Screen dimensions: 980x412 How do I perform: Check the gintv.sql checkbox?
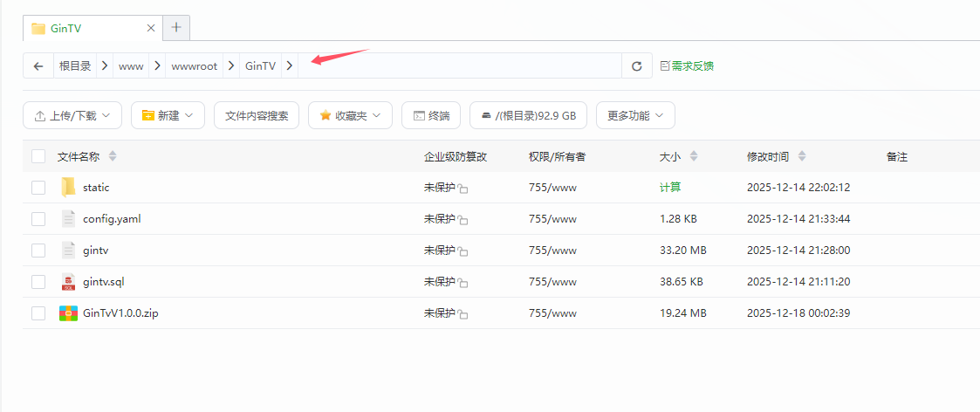click(38, 282)
